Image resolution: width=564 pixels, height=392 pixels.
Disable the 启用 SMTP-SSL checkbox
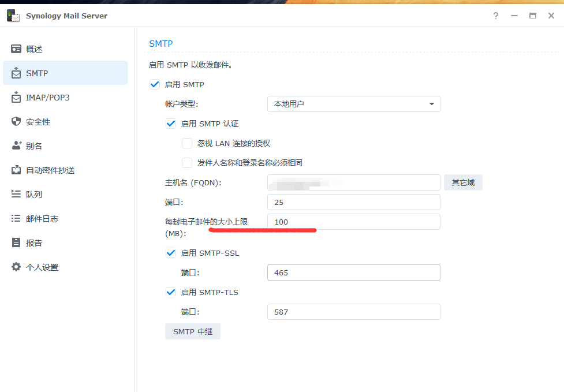(x=171, y=253)
